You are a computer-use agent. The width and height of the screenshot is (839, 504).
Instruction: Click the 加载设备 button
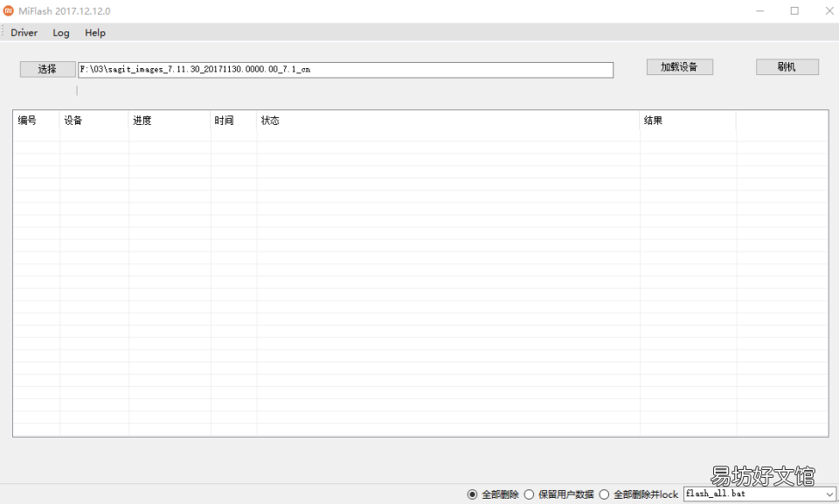[x=680, y=67]
